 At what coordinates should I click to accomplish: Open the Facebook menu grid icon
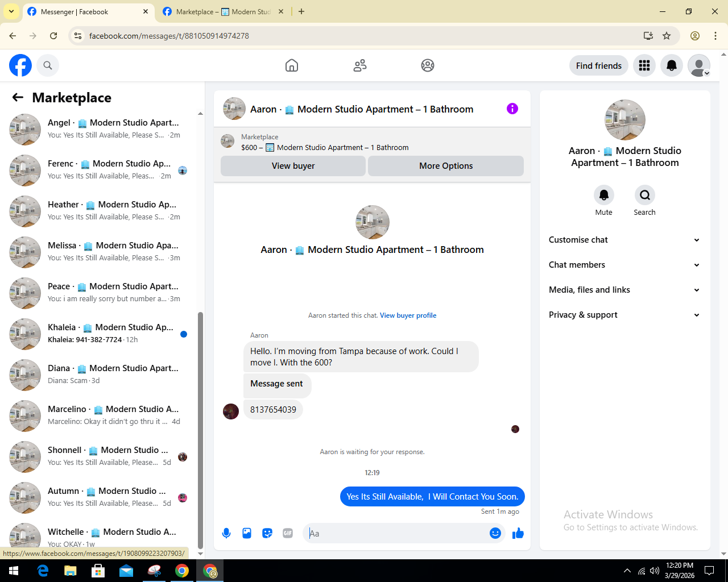(644, 65)
